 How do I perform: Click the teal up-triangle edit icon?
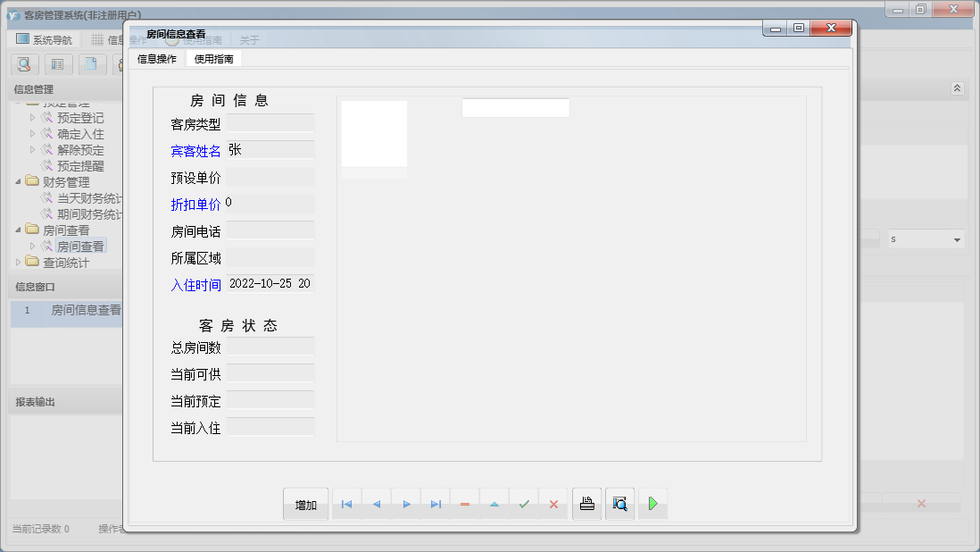pos(494,504)
